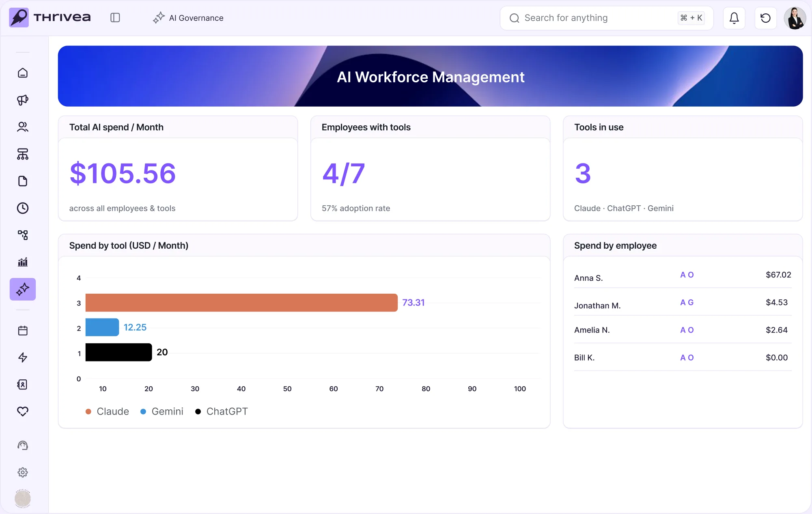The height and width of the screenshot is (514, 812).
Task: Open the Org chart icon
Action: click(x=23, y=154)
